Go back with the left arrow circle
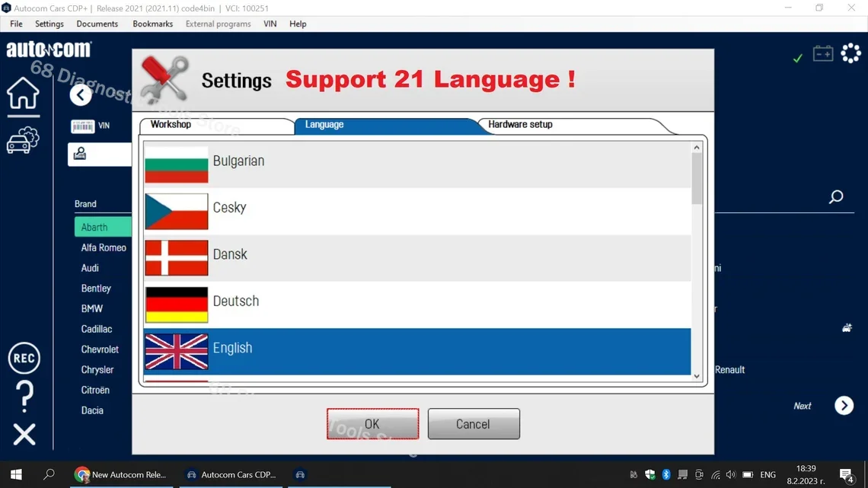The height and width of the screenshot is (488, 868). (81, 95)
